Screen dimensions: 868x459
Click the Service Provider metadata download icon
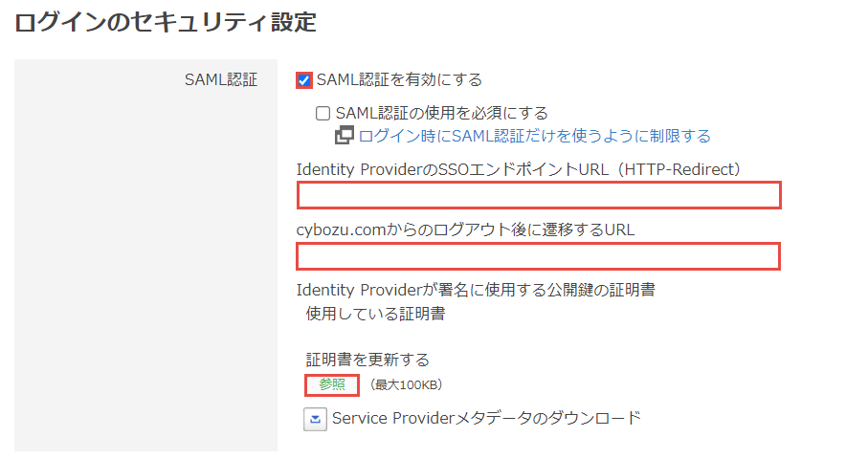click(316, 419)
